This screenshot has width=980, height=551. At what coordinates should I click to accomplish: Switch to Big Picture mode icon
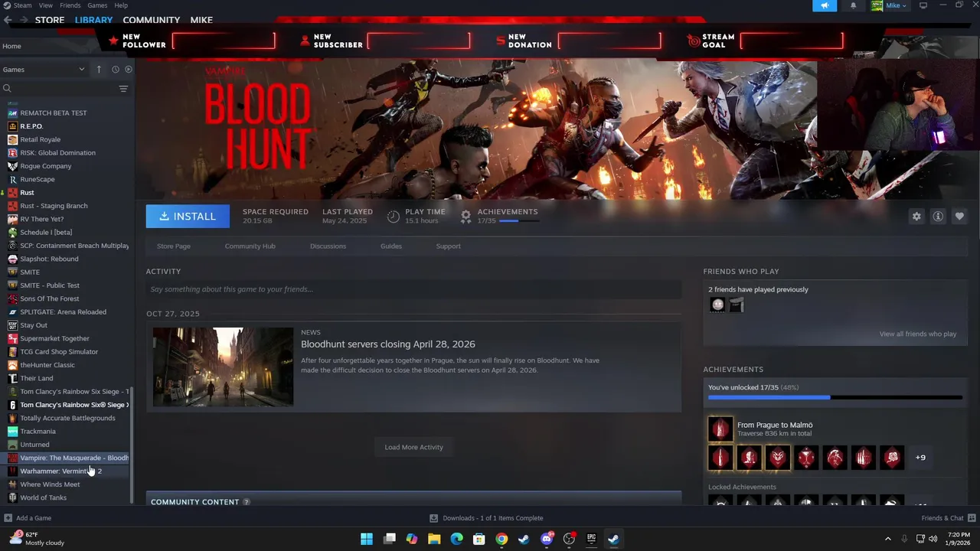(923, 5)
